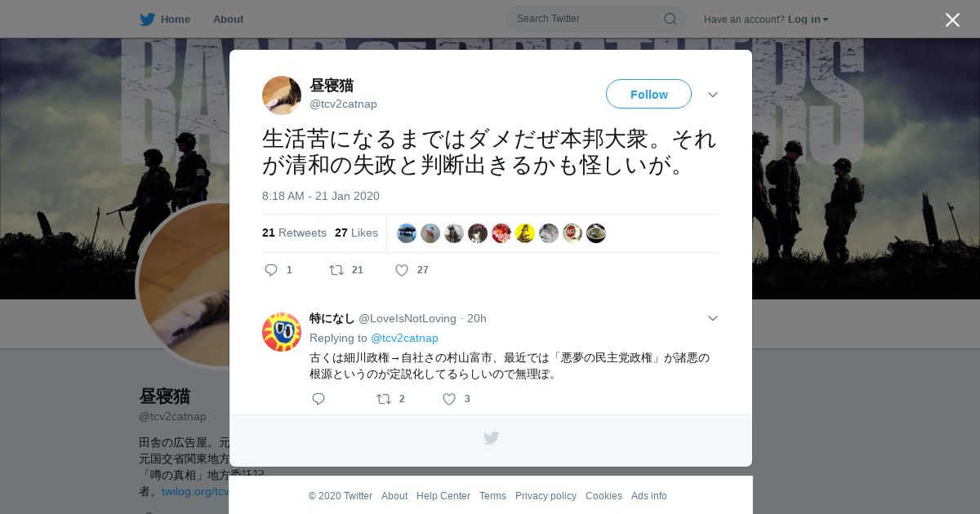Click reply icon on 特になし's reply
Viewport: 980px width, 514px height.
point(318,399)
